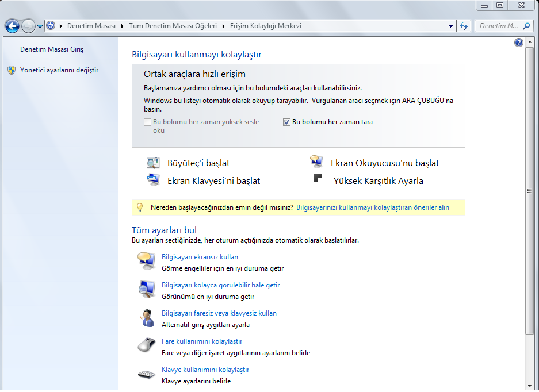Click the Back navigation arrow
Viewport: 539px width, 392px height.
click(x=12, y=26)
